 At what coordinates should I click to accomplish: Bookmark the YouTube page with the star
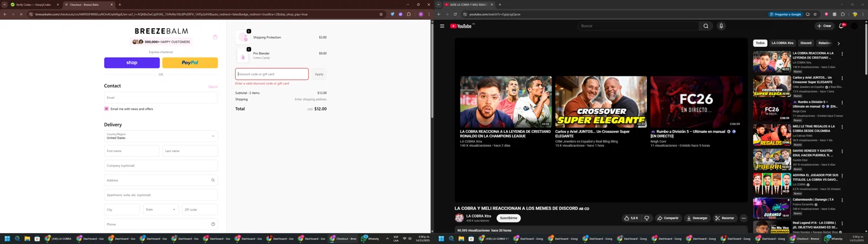(x=815, y=14)
